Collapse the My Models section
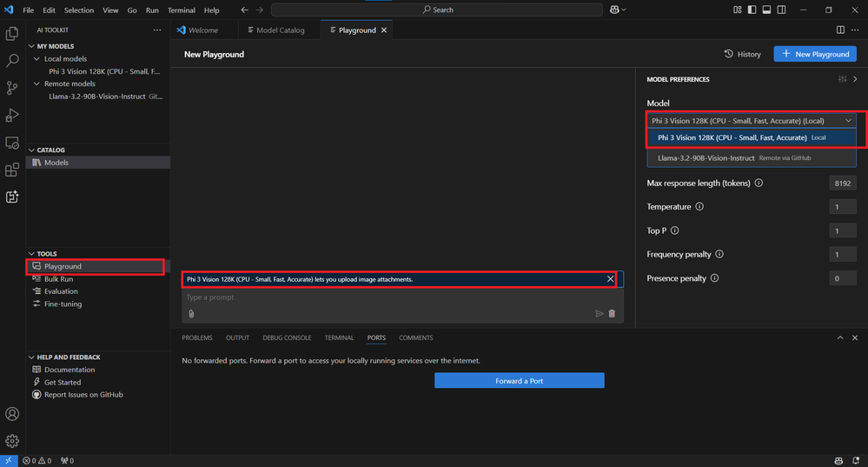The width and height of the screenshot is (868, 467). [x=31, y=47]
